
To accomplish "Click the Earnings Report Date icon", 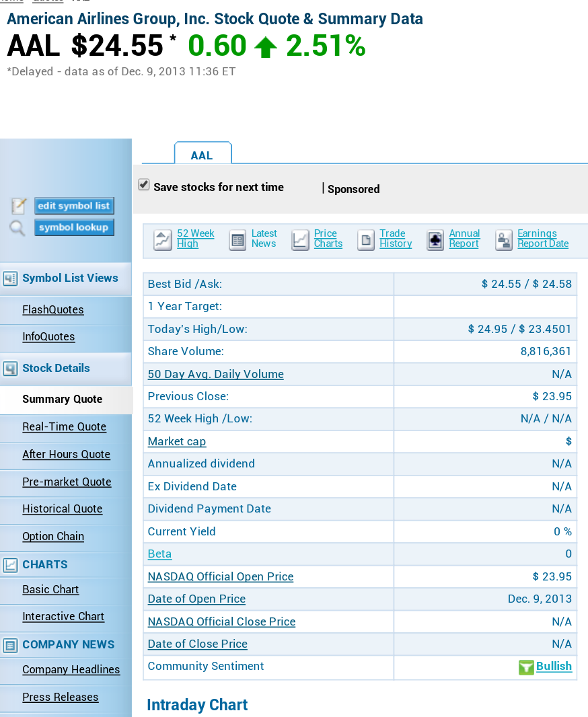I will (504, 240).
